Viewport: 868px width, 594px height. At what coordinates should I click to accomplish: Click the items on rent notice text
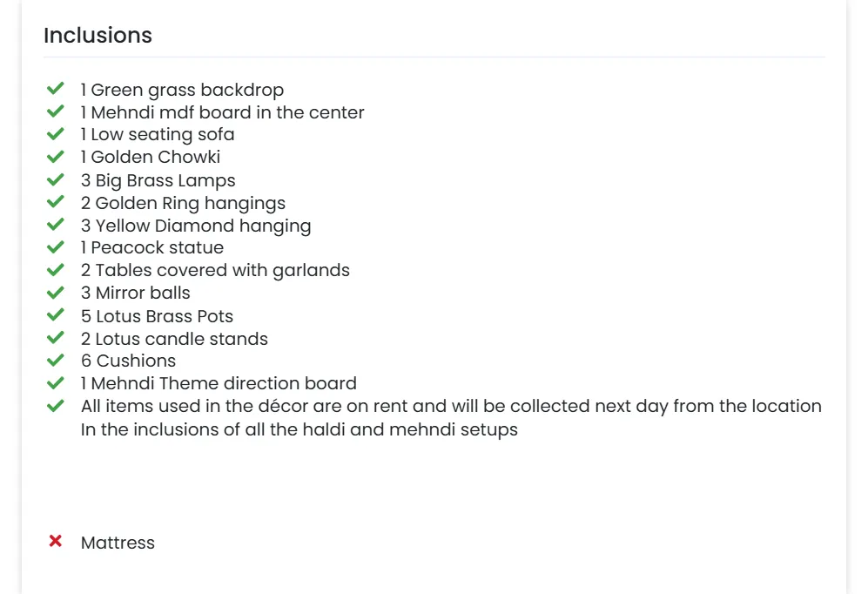click(451, 407)
